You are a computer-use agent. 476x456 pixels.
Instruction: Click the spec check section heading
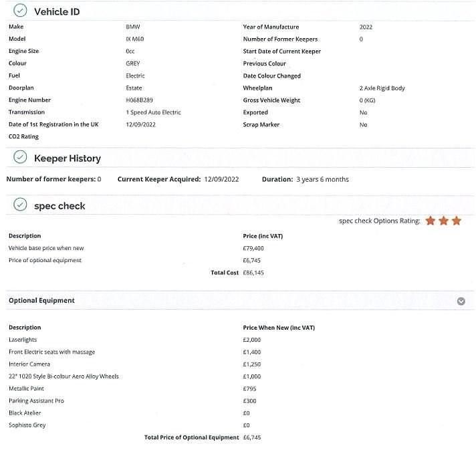point(59,206)
